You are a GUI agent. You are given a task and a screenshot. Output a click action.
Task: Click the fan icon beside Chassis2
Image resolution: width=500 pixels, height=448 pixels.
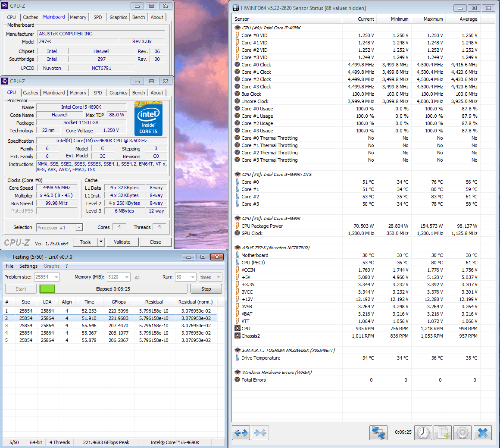click(237, 336)
